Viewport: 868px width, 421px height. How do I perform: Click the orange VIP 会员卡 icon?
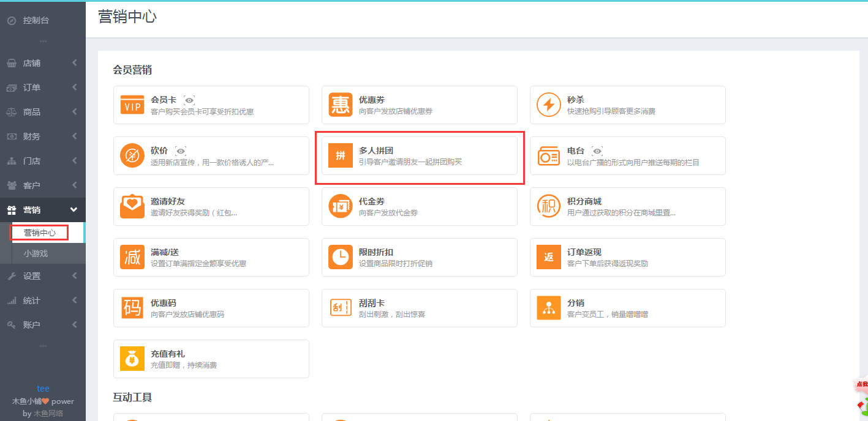132,105
